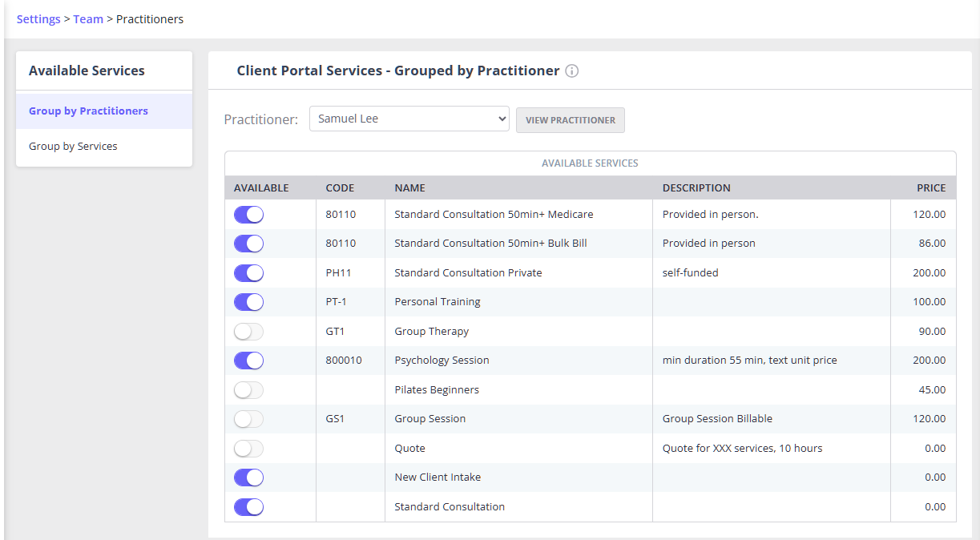Click the info icon beside panel title
Image resolution: width=980 pixels, height=540 pixels.
click(571, 71)
